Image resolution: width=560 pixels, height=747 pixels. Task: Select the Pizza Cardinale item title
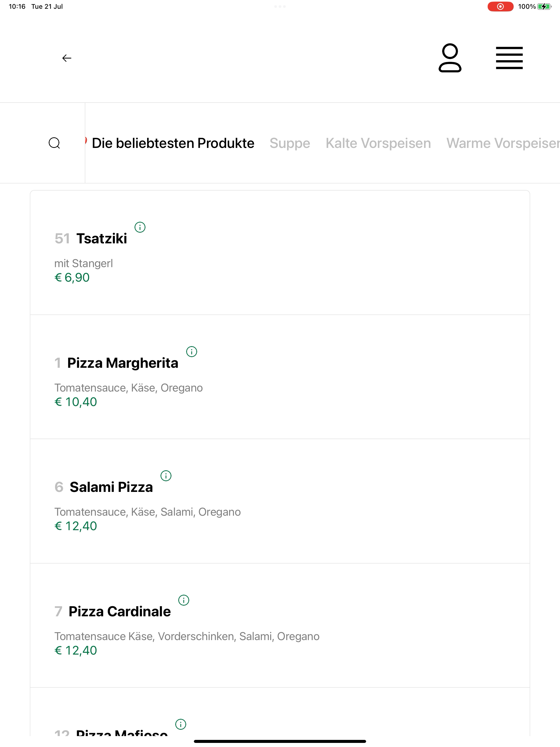click(x=119, y=611)
